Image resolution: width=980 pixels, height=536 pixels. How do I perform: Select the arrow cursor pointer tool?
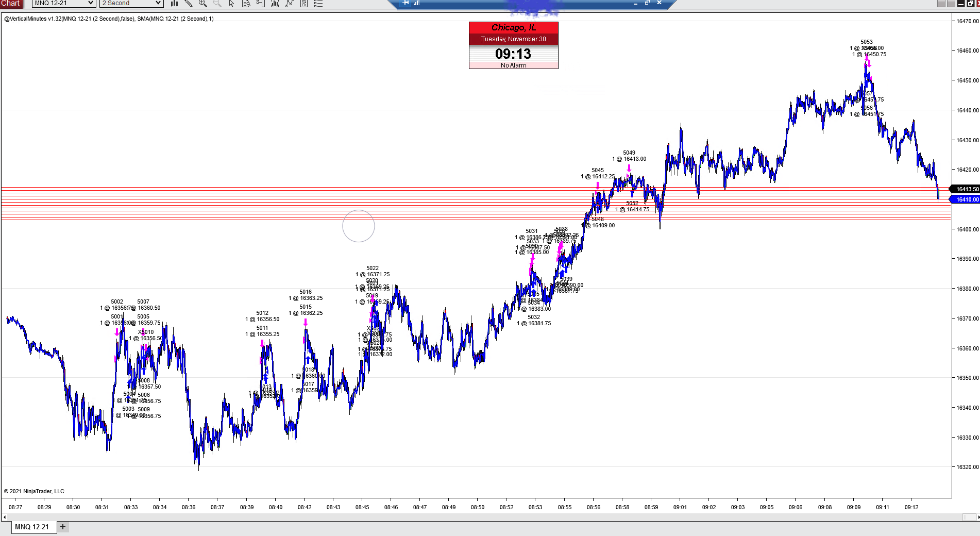tap(232, 3)
